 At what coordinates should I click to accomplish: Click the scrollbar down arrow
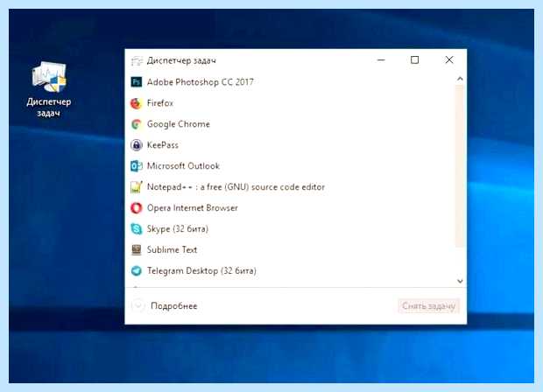click(460, 281)
